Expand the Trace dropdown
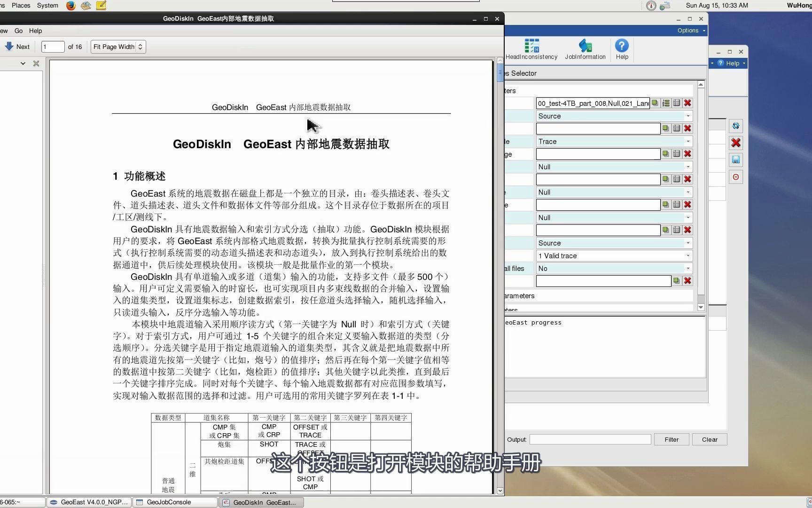812x508 pixels. tap(614, 142)
